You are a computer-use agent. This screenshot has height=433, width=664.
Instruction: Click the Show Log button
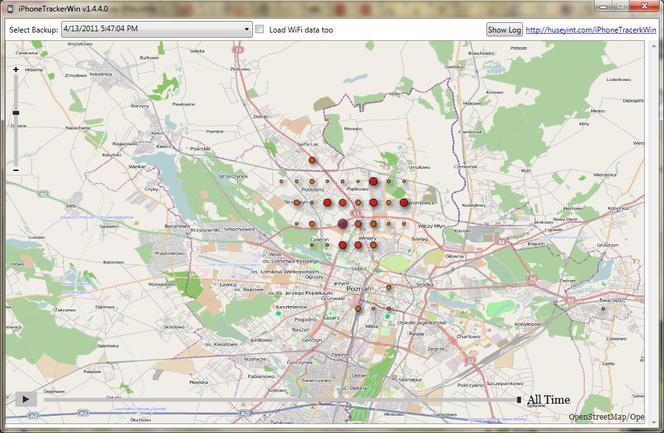[x=504, y=30]
